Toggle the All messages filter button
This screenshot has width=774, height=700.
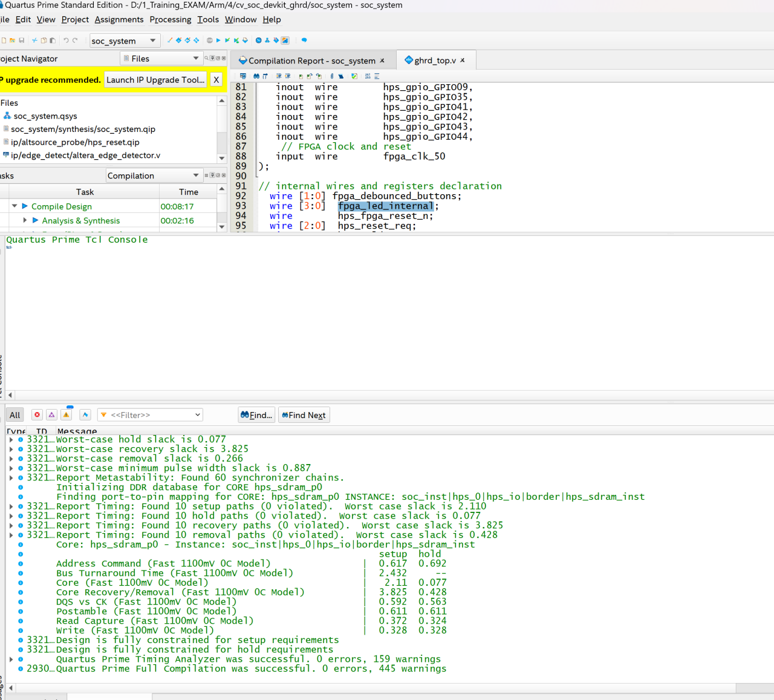pyautogui.click(x=15, y=415)
